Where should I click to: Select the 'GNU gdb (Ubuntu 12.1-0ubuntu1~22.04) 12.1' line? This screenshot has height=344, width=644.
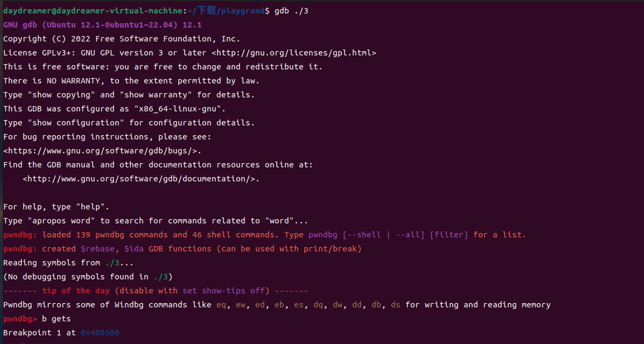click(102, 25)
